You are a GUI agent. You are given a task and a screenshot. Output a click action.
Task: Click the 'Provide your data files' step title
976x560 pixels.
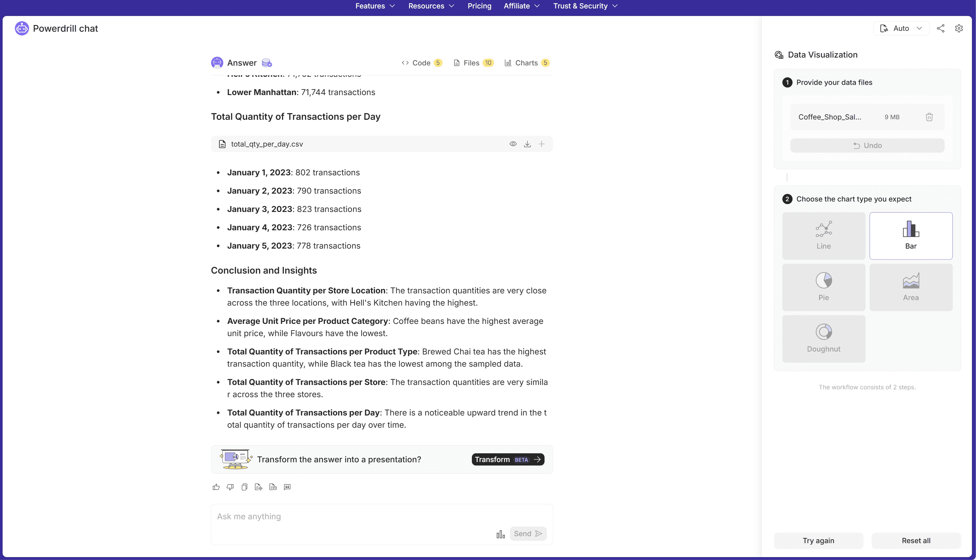[834, 82]
